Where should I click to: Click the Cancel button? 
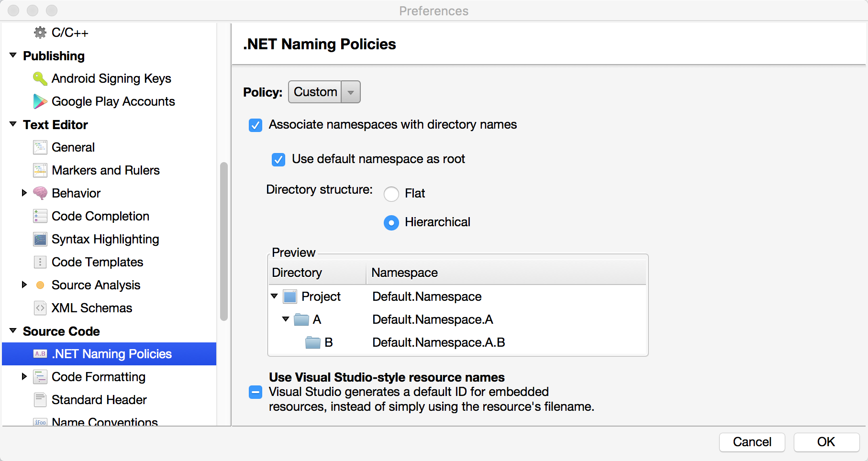click(x=751, y=442)
